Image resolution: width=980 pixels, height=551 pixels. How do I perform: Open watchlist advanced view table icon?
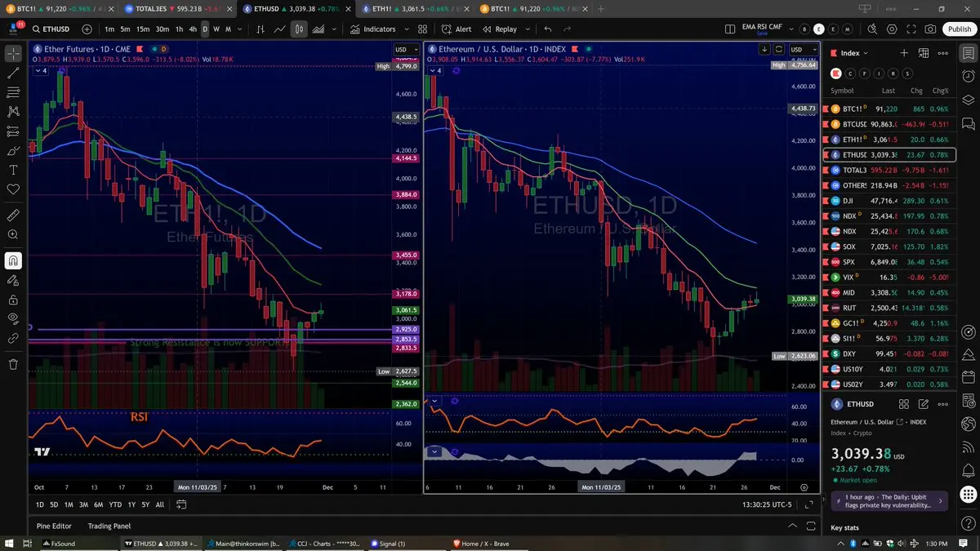[x=924, y=53]
